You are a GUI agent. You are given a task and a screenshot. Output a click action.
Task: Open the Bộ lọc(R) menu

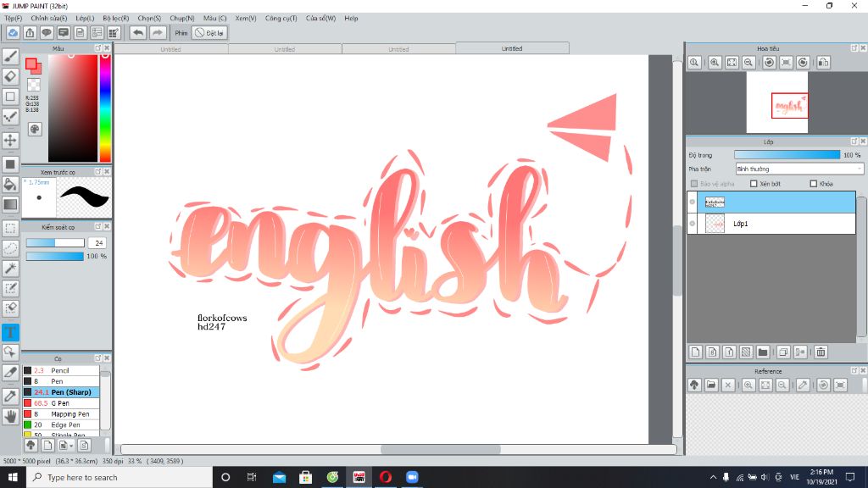click(x=115, y=19)
